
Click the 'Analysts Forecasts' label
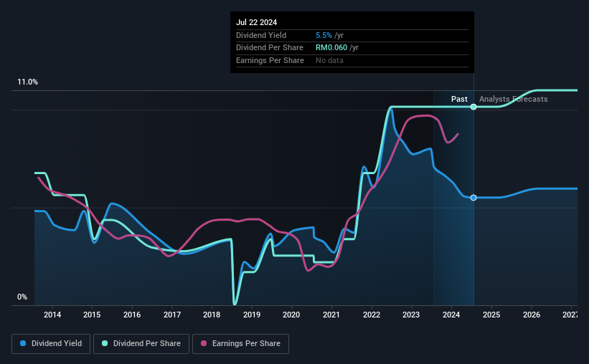click(513, 99)
